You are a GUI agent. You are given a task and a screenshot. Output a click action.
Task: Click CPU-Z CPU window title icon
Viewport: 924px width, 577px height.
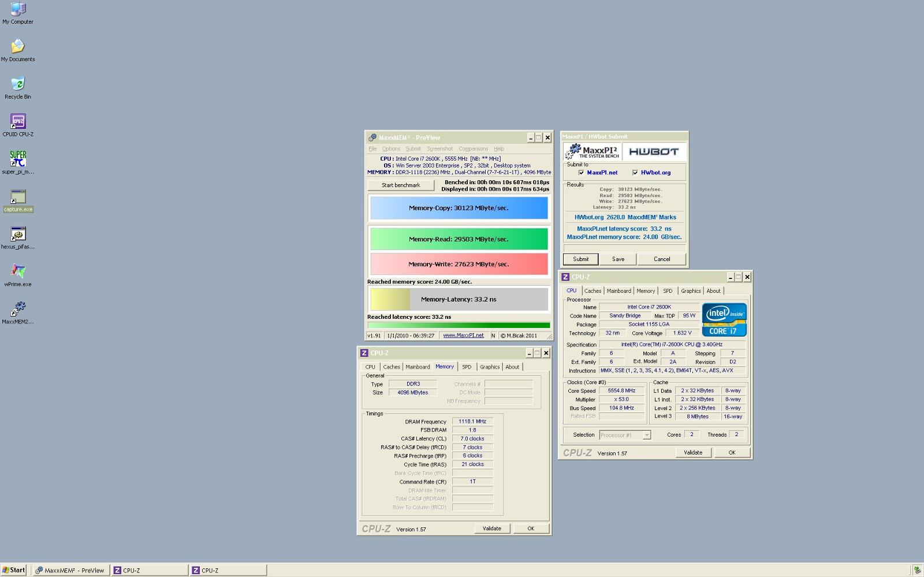pos(565,277)
